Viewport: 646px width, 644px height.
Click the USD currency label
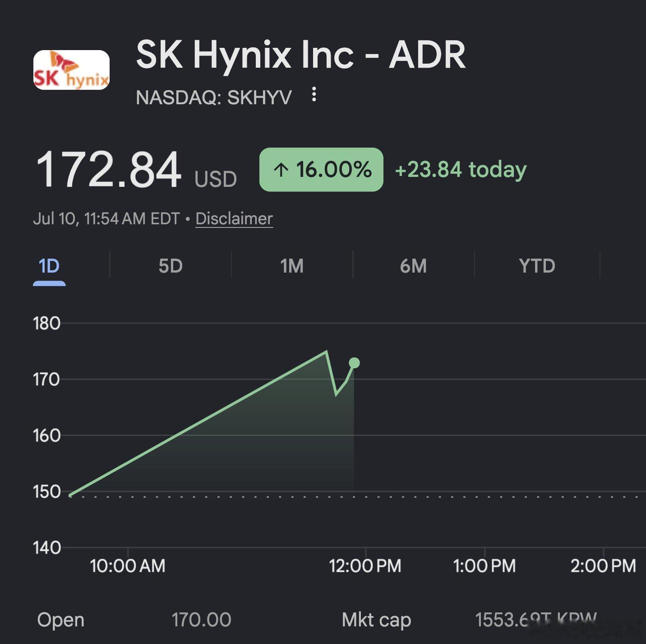[x=216, y=179]
